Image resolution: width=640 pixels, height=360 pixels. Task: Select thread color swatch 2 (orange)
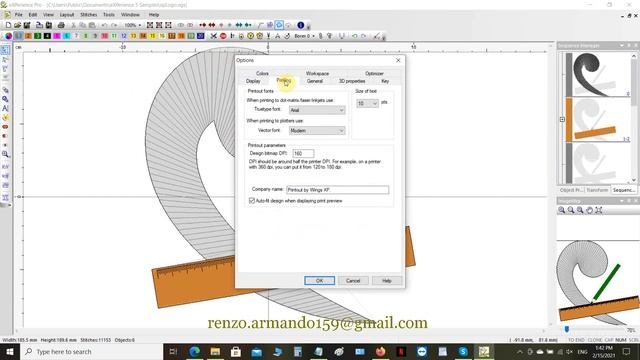pos(28,36)
